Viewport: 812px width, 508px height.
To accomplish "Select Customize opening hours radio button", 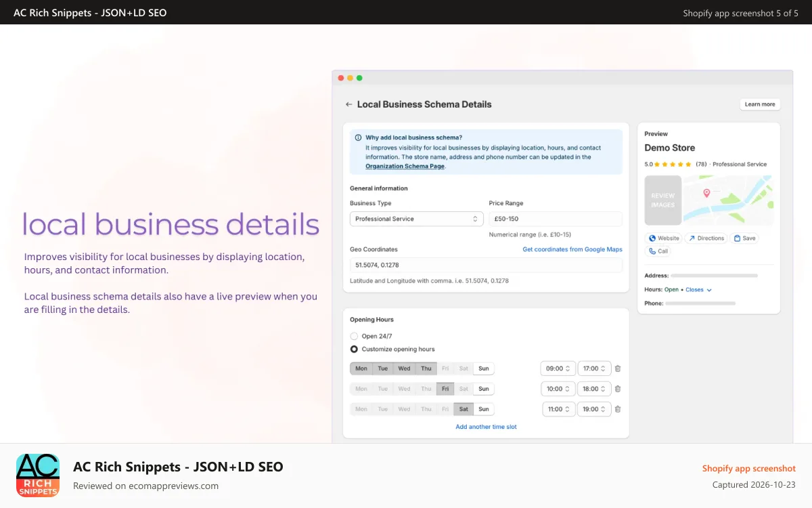I will pos(354,350).
